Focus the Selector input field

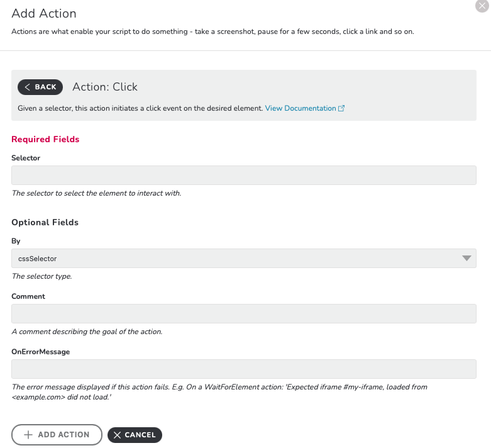click(x=244, y=176)
